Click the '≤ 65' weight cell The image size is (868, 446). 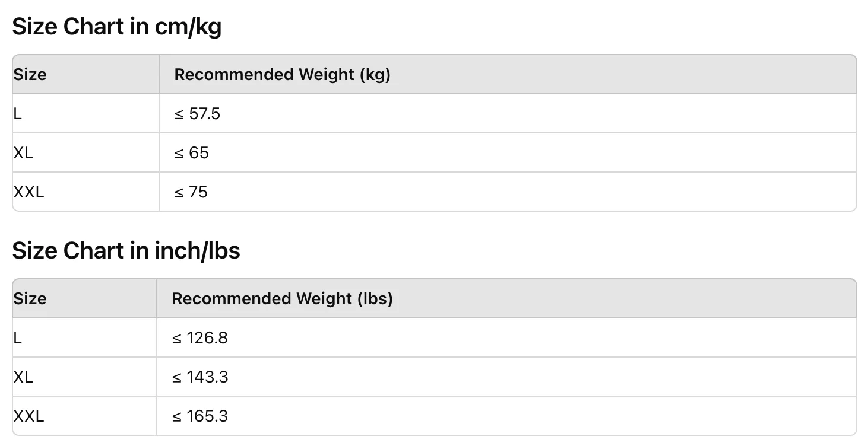click(191, 153)
